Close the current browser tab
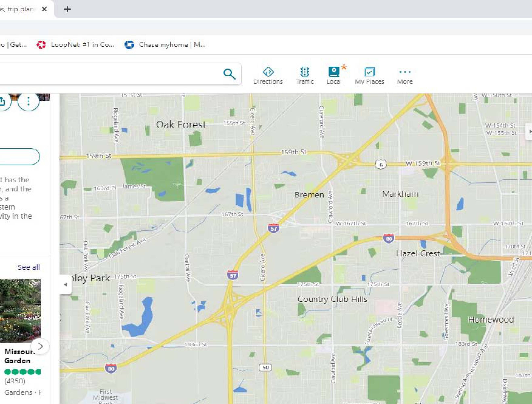Image resolution: width=532 pixels, height=404 pixels. (x=44, y=9)
